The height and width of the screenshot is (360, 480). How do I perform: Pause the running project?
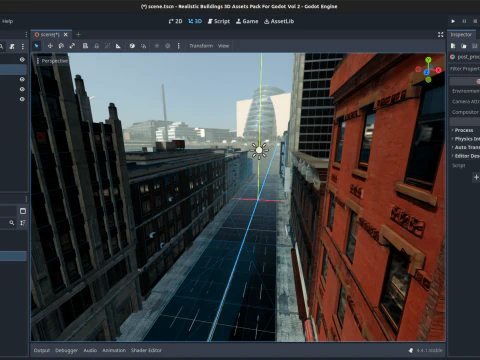click(x=464, y=21)
